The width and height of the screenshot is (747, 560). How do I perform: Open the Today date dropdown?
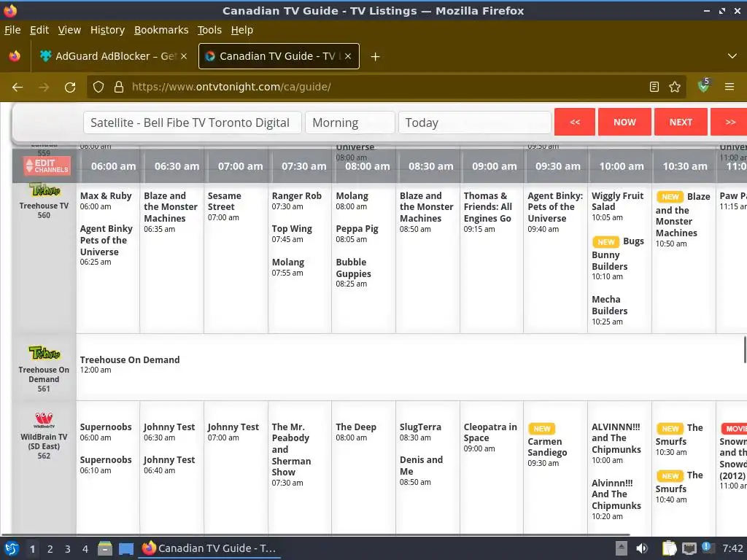click(x=475, y=122)
